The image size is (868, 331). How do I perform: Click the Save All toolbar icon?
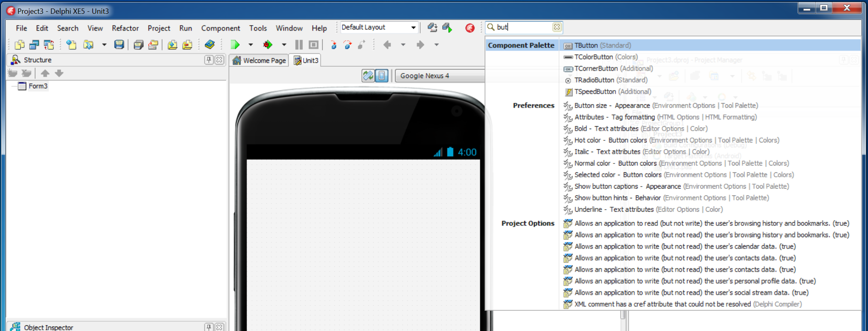click(138, 45)
